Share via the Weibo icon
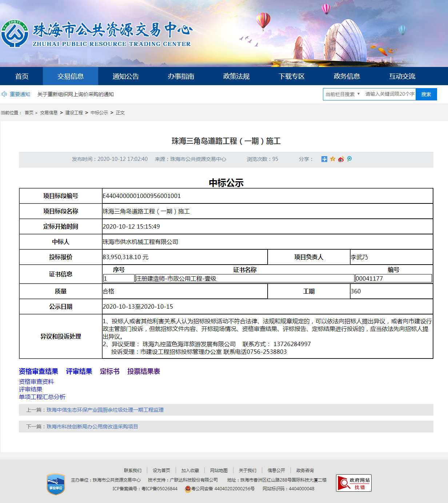The image size is (448, 503). coord(341,159)
